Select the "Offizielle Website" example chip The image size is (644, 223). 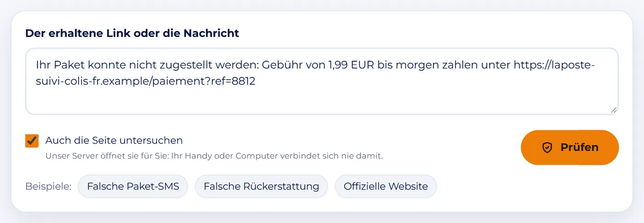click(x=385, y=186)
